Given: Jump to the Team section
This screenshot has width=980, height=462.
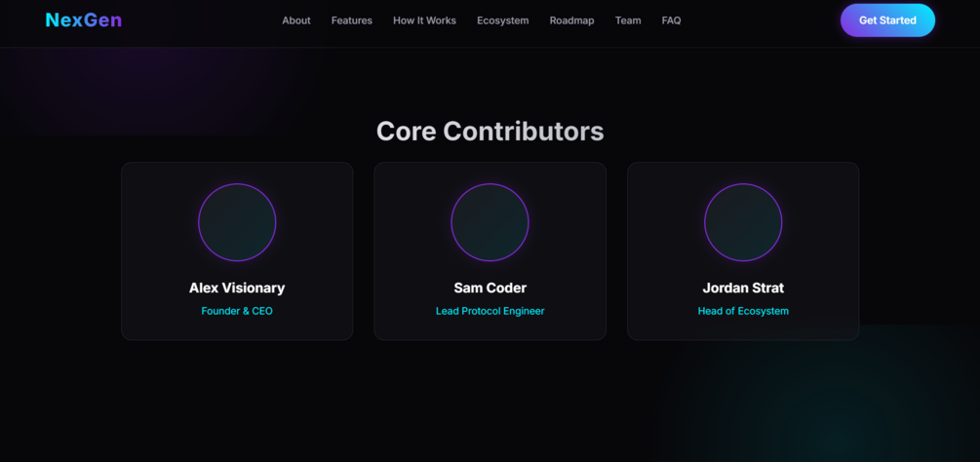Looking at the screenshot, I should pyautogui.click(x=628, y=20).
